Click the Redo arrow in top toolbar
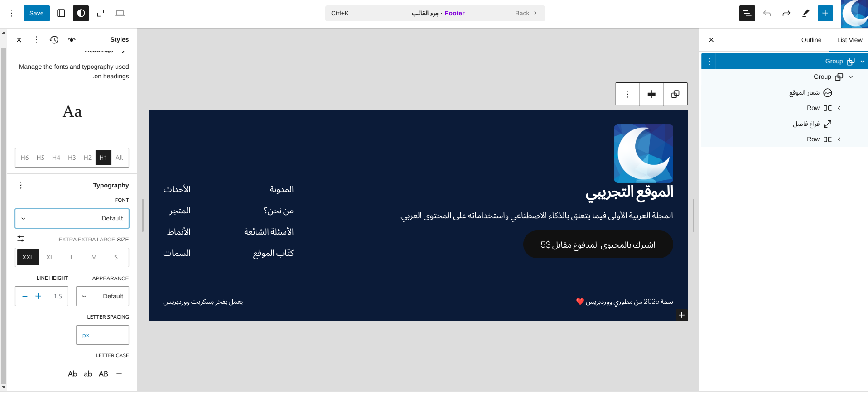 (x=786, y=13)
